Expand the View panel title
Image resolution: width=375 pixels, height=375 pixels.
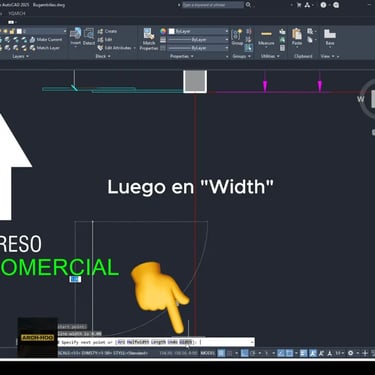point(328,56)
